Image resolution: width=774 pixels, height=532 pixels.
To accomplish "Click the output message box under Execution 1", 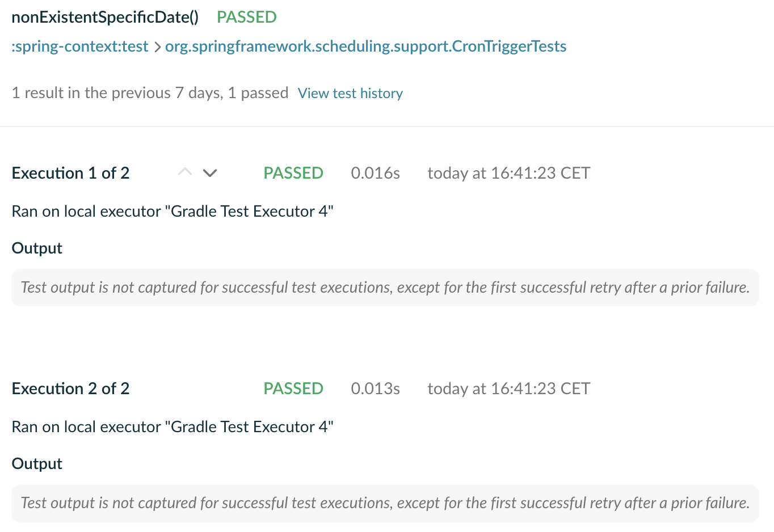I will [385, 288].
